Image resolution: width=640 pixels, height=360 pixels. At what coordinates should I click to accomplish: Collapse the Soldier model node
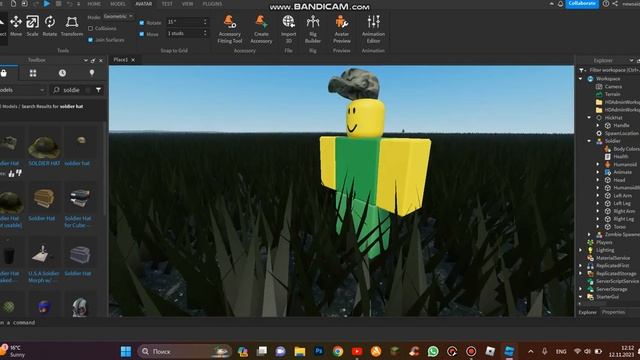[x=589, y=141]
